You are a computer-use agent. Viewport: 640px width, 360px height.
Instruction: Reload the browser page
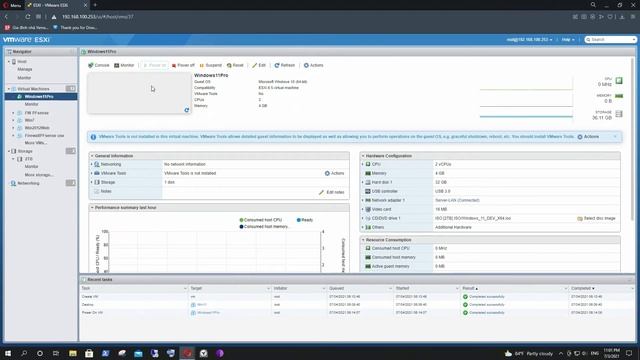coord(27,17)
